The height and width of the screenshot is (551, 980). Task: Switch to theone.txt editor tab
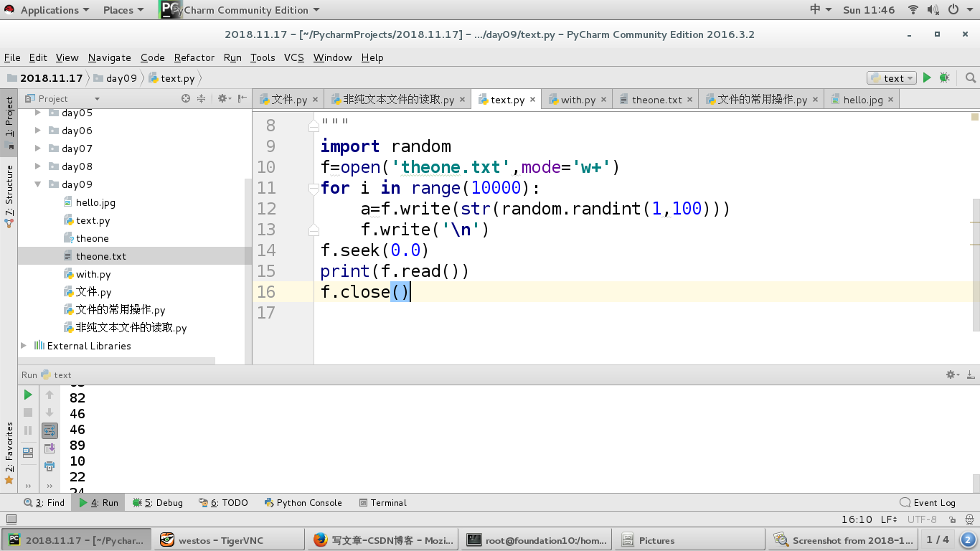(656, 100)
